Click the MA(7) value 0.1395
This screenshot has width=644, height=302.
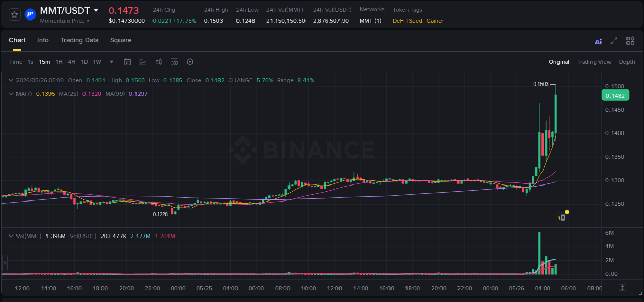(x=45, y=94)
